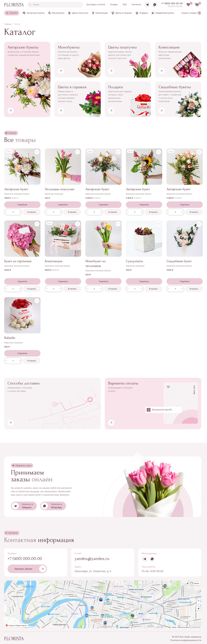
Task: Toggle favorite heart on Rafaello product
Action: tap(37, 301)
